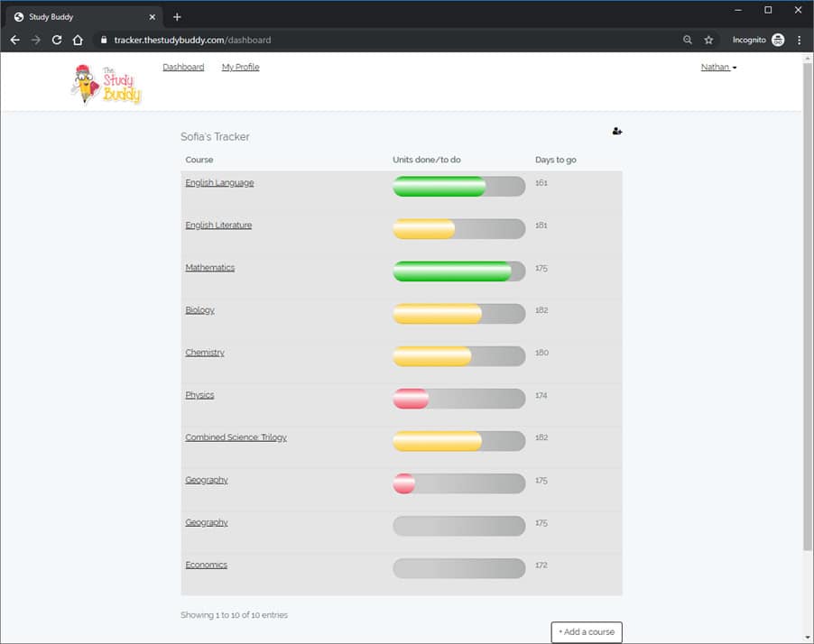
Task: Open the browser zoom magnifier icon
Action: tap(688, 40)
